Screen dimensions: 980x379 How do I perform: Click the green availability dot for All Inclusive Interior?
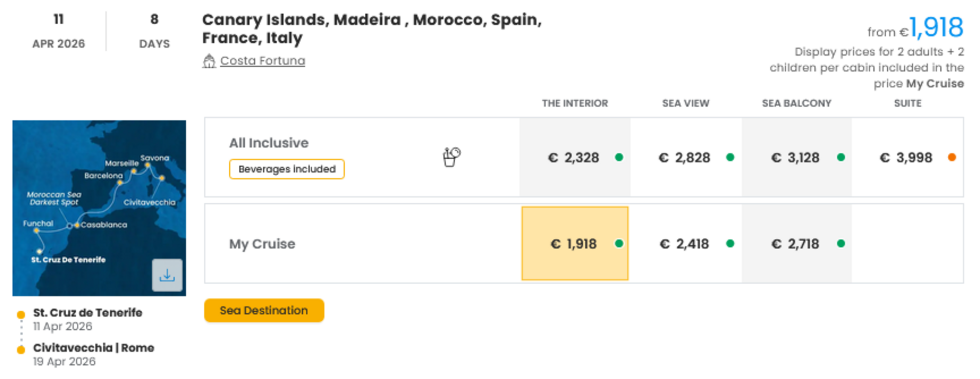(x=619, y=157)
